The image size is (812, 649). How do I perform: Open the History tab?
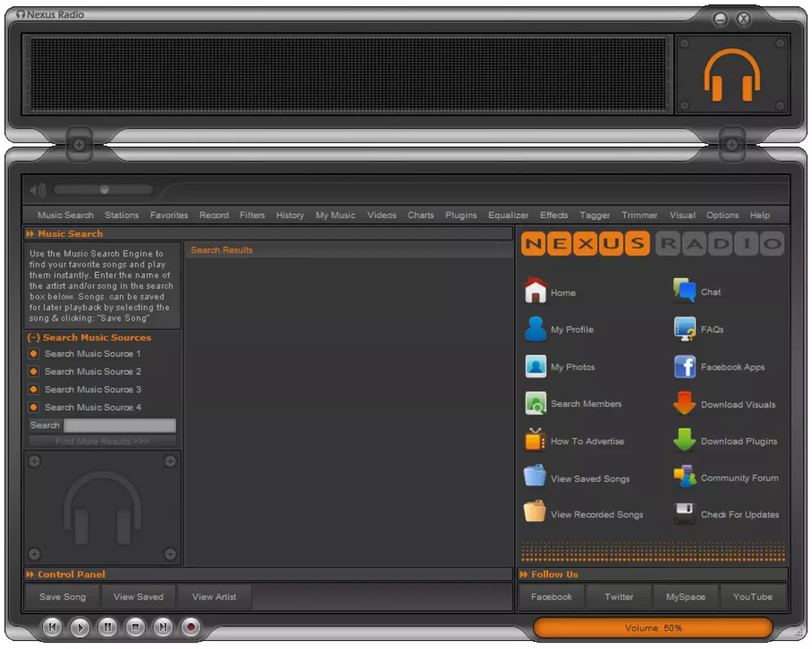click(x=290, y=215)
